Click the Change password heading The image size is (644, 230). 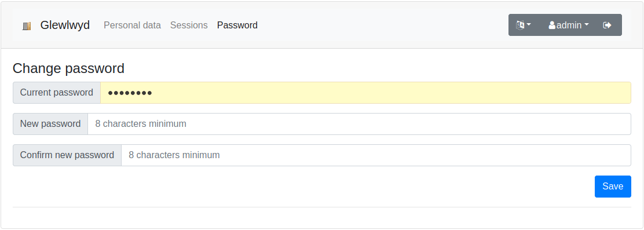[x=68, y=68]
